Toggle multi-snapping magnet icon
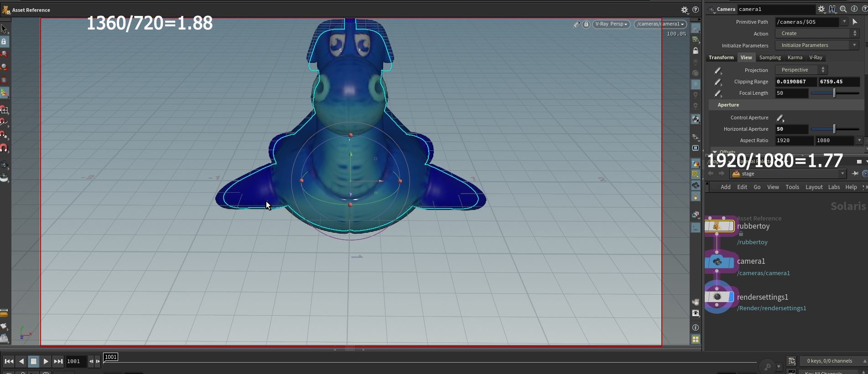Image resolution: width=868 pixels, height=374 pixels. (x=4, y=148)
